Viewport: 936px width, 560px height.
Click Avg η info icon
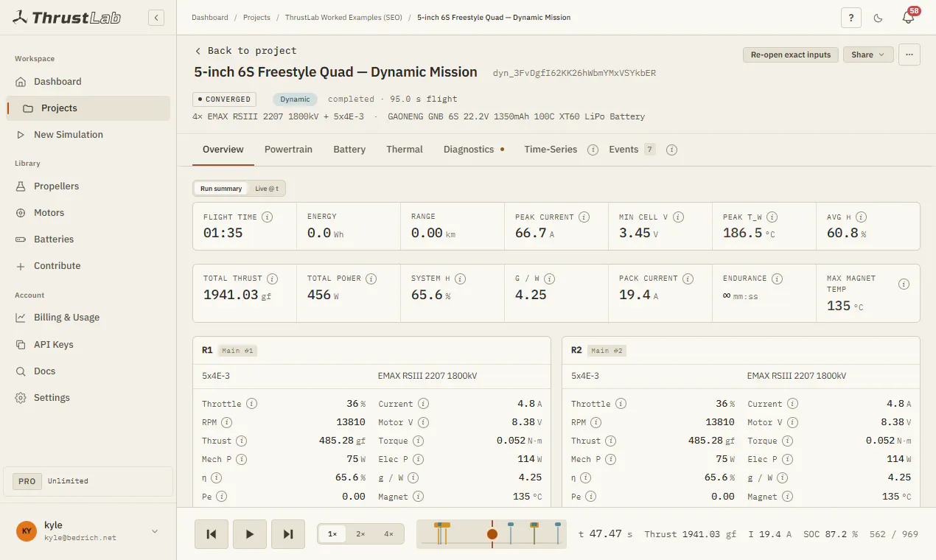pyautogui.click(x=861, y=217)
